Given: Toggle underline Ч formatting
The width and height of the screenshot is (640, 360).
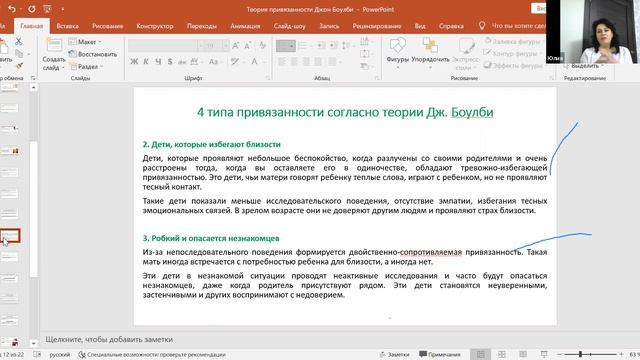Looking at the screenshot, I should tap(158, 62).
